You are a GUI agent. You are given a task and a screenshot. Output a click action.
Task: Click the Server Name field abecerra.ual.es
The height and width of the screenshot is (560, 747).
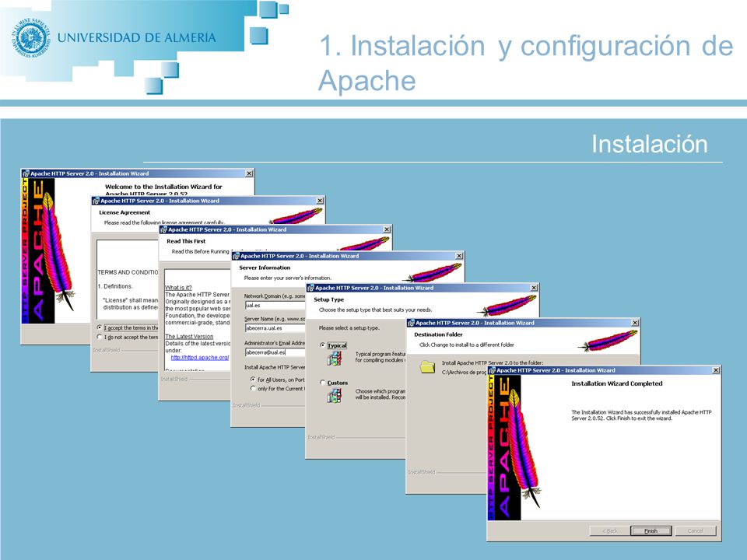pyautogui.click(x=275, y=328)
